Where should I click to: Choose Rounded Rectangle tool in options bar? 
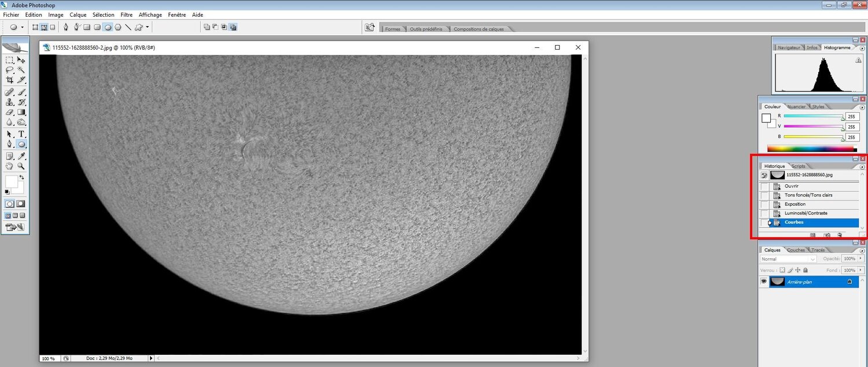tap(97, 27)
